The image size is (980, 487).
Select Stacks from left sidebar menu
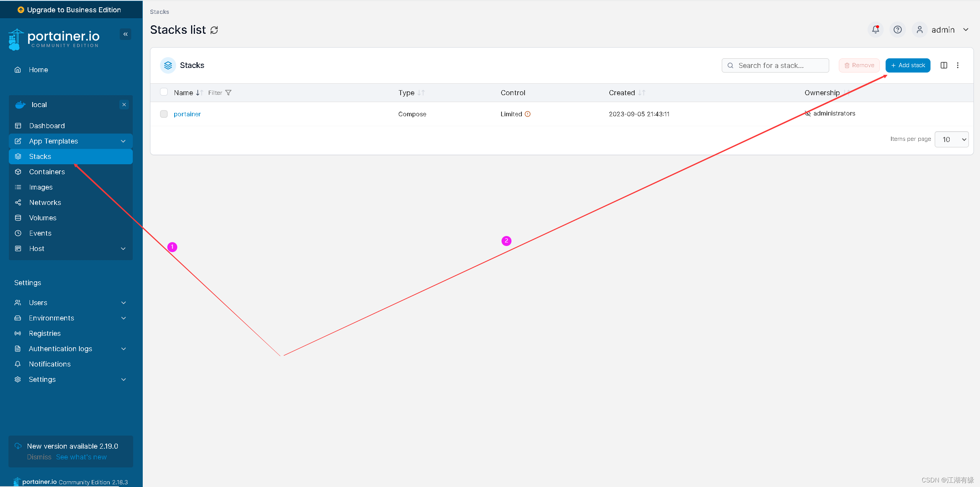pos(40,156)
